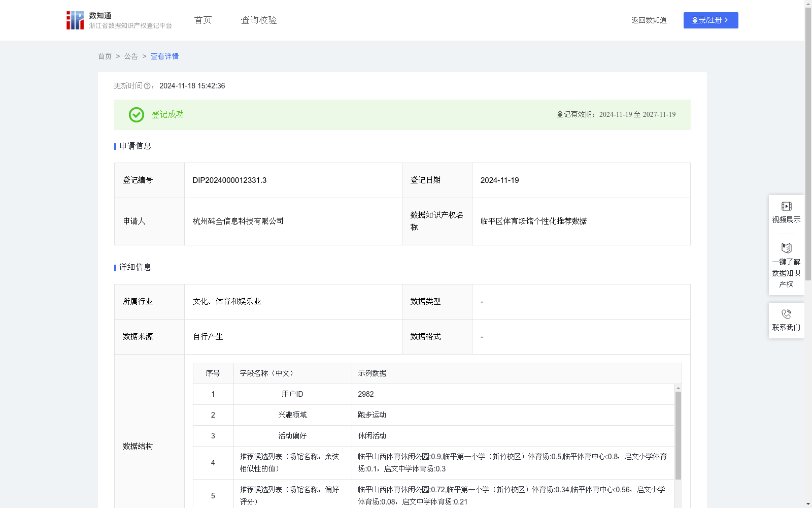
Task: Click the 活动偏好 field name cell
Action: pos(293,436)
